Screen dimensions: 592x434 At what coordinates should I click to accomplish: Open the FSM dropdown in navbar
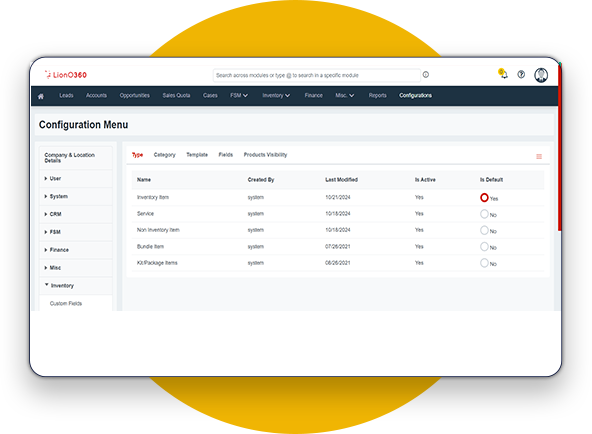239,95
